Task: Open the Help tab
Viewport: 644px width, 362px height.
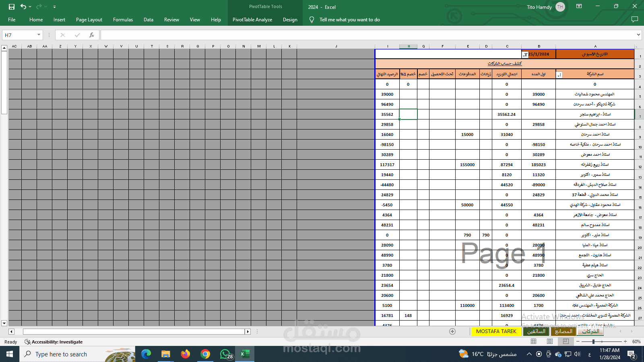Action: pos(216,20)
